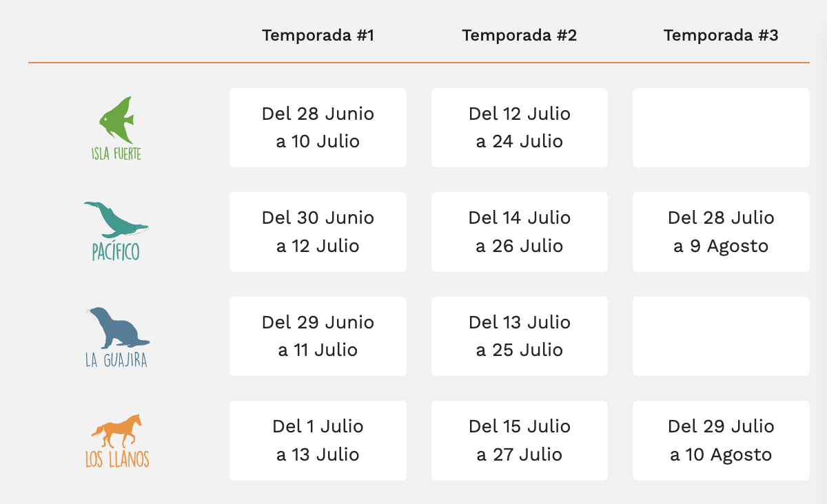Click the empty Isla Fuerte Temporada #3 cell

(721, 127)
